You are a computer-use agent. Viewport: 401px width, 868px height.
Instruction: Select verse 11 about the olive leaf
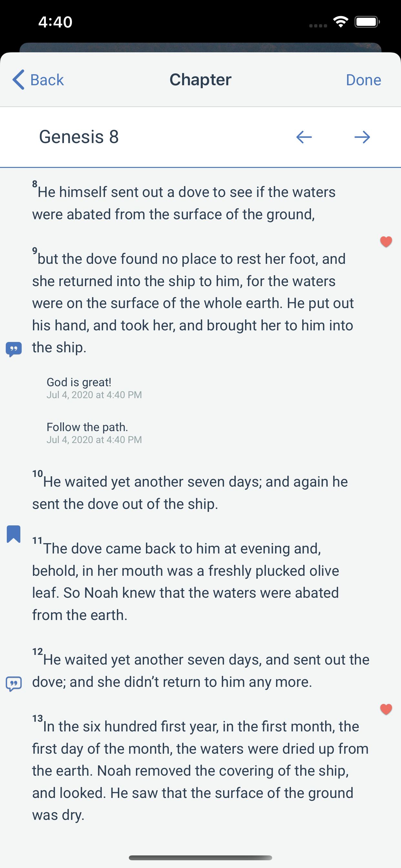pos(185,582)
